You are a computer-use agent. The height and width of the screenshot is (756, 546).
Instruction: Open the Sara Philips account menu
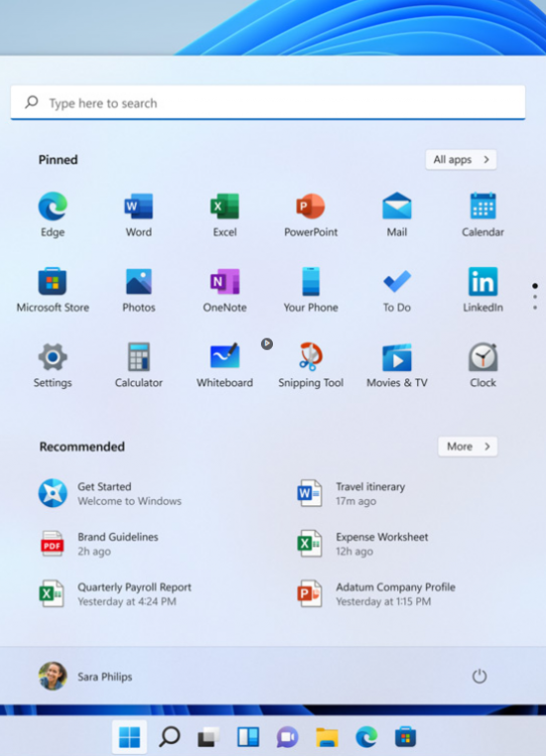(x=85, y=676)
